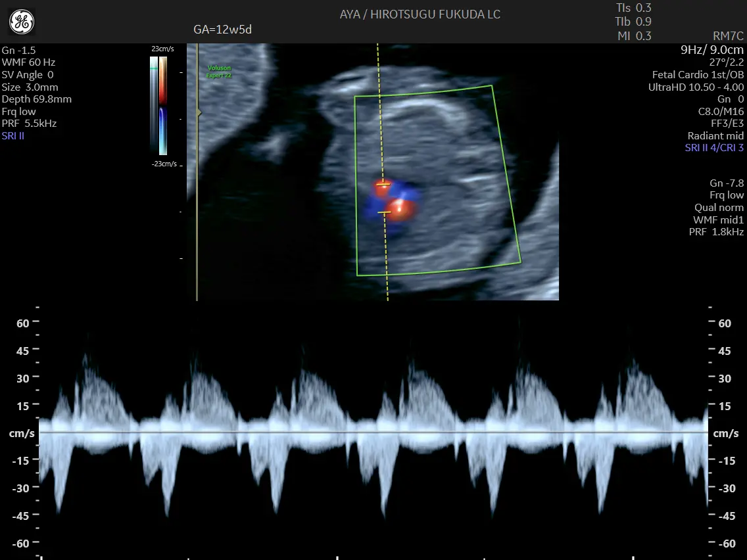Viewport: 747px width, 560px height.
Task: Click the PRF 5.5kHz spectral Doppler value
Action: click(x=29, y=124)
